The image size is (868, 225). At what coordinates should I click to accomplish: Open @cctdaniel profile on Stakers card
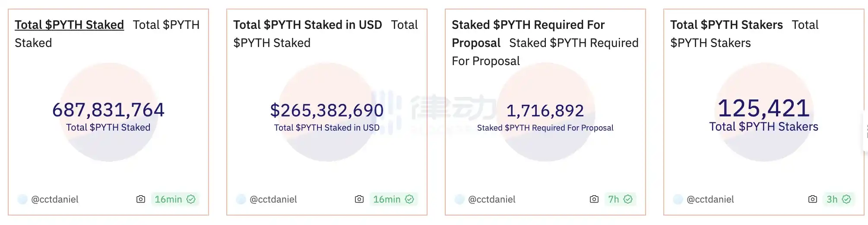click(x=710, y=200)
